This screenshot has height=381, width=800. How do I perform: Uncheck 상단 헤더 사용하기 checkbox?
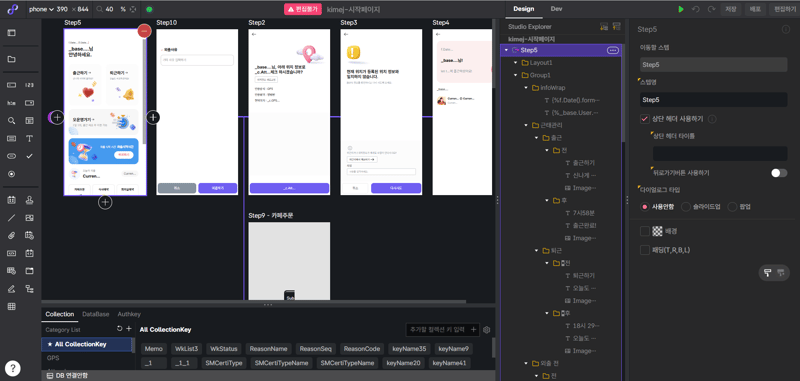click(644, 119)
